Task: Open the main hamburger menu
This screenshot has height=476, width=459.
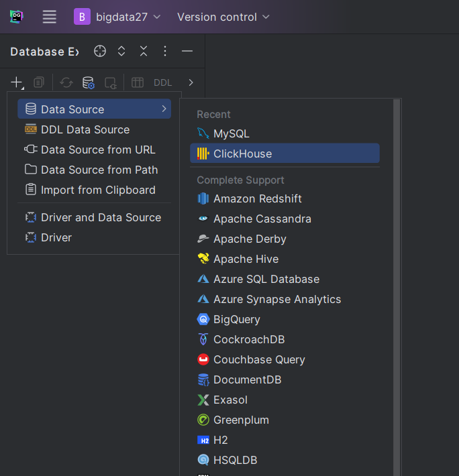Action: 50,17
